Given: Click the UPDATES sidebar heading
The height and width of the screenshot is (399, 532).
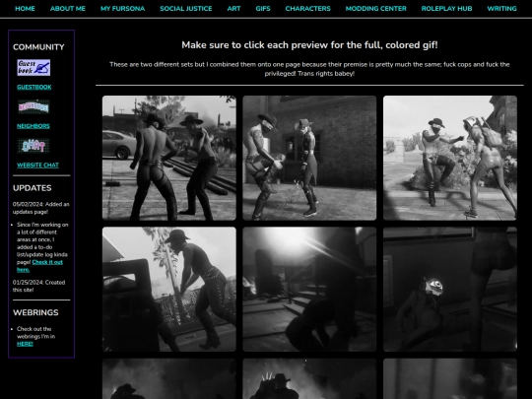Looking at the screenshot, I should click(x=33, y=188).
